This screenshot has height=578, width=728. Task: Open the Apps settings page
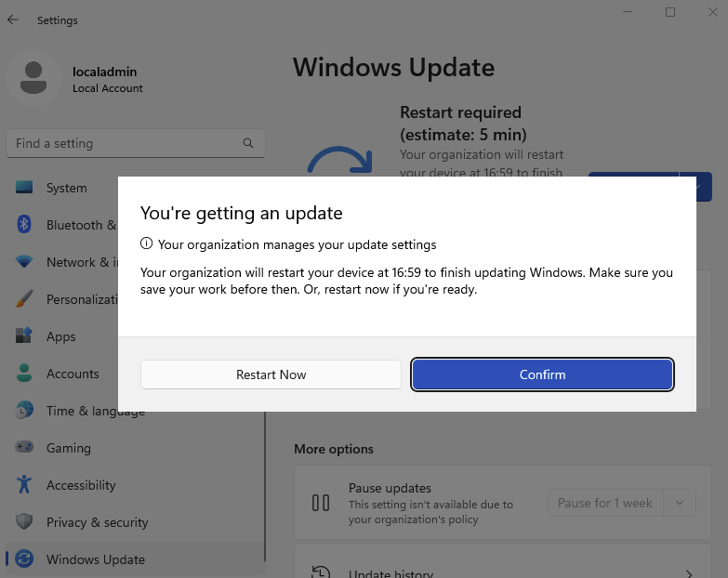60,336
